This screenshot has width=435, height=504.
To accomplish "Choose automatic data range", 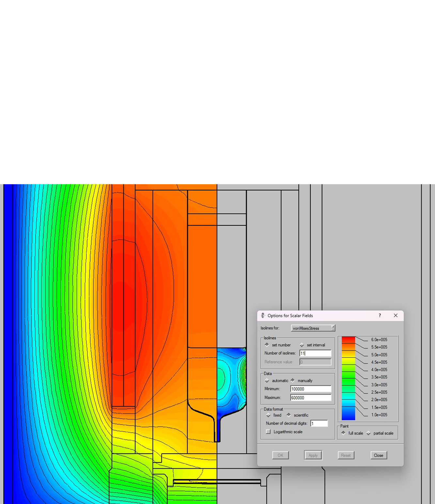I will pyautogui.click(x=267, y=381).
